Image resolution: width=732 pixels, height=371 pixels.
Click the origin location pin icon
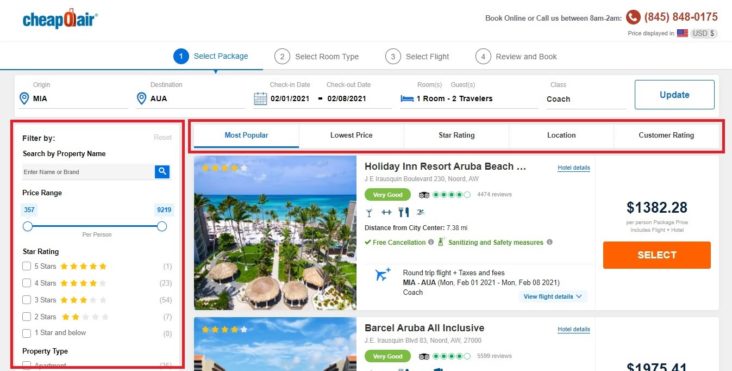click(x=24, y=98)
